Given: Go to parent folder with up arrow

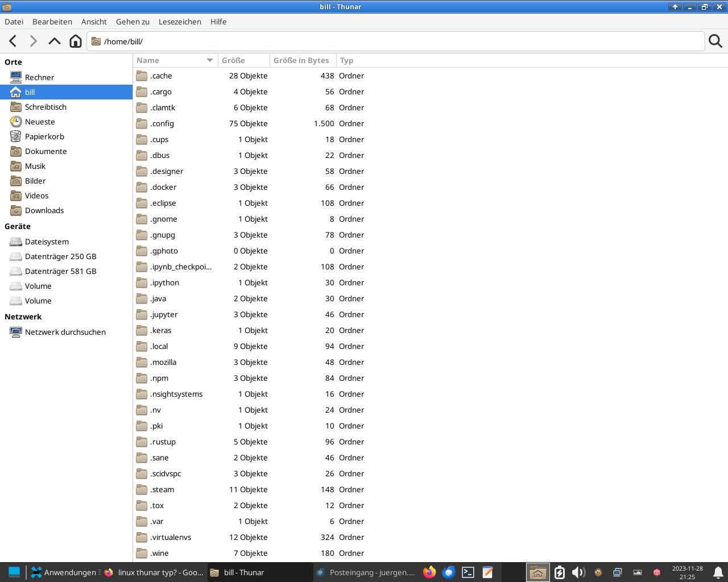Looking at the screenshot, I should (x=55, y=41).
